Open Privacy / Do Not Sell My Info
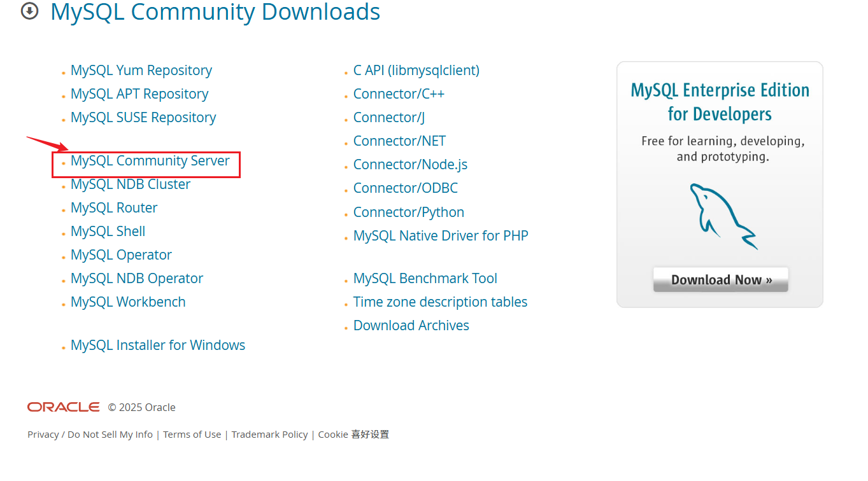This screenshot has height=481, width=868. pyautogui.click(x=90, y=435)
